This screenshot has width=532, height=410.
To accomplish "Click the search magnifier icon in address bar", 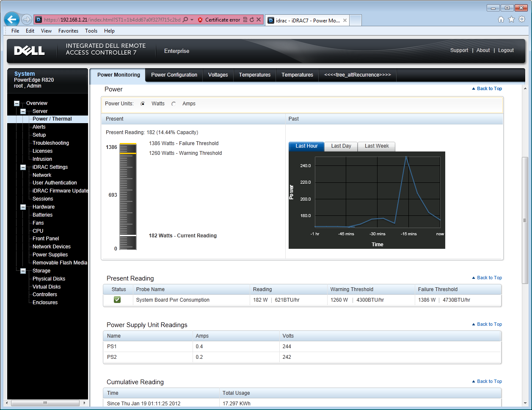I will pos(185,20).
